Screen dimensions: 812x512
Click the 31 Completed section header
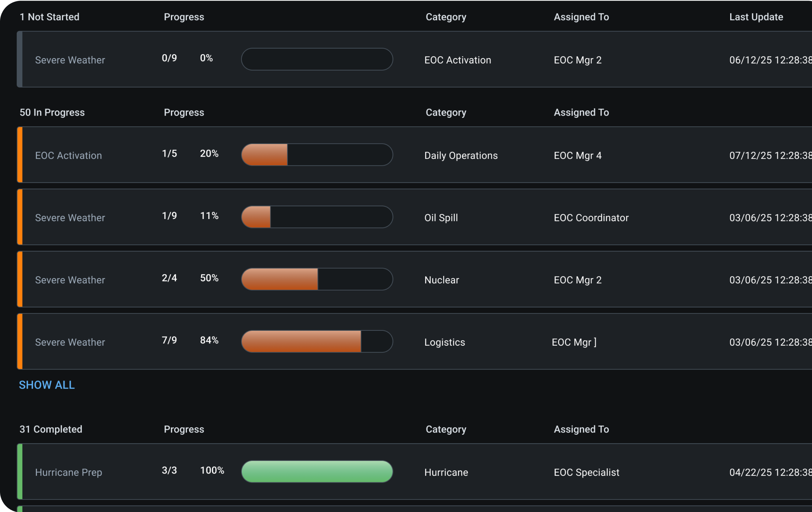(50, 429)
